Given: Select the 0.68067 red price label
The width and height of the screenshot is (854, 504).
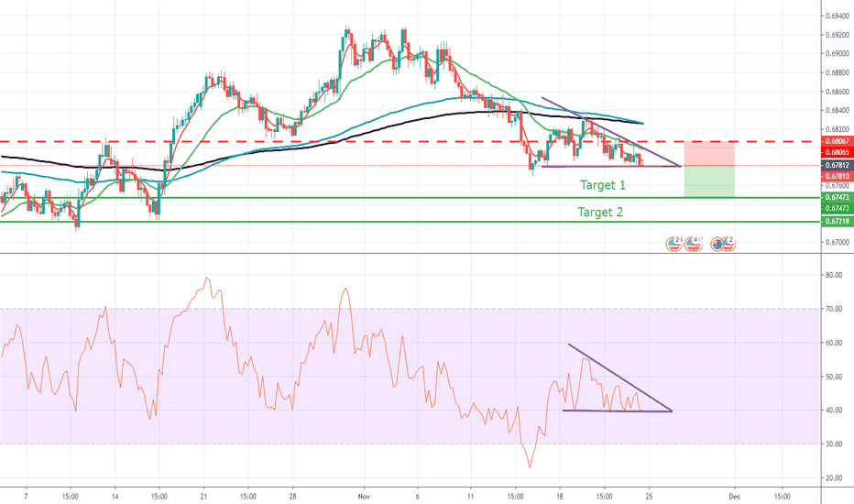Looking at the screenshot, I should pyautogui.click(x=836, y=140).
